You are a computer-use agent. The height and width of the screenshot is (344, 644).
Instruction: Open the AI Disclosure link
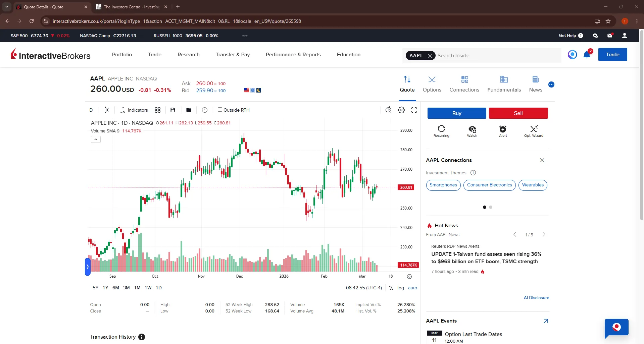(x=536, y=298)
